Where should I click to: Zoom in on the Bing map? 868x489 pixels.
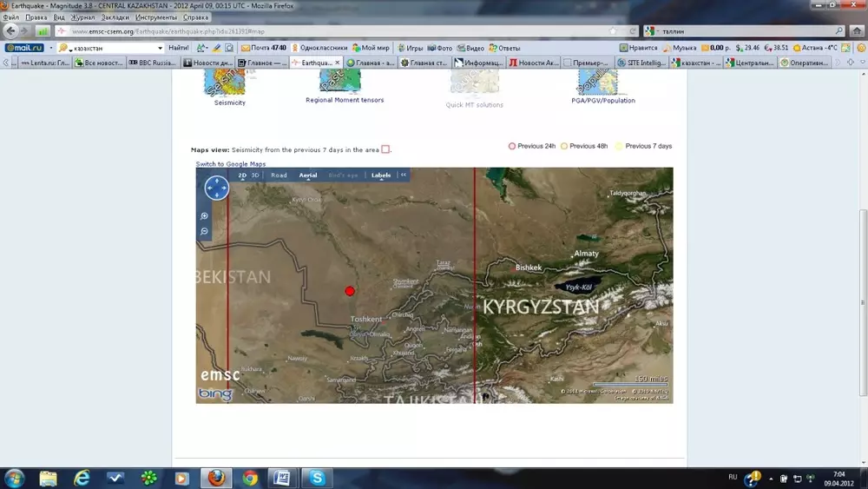coord(204,216)
